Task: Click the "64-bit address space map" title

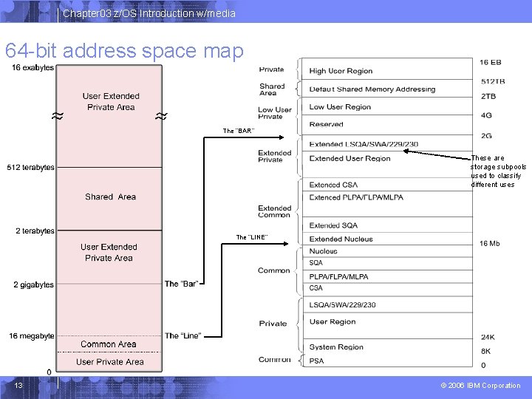Action: tap(124, 50)
